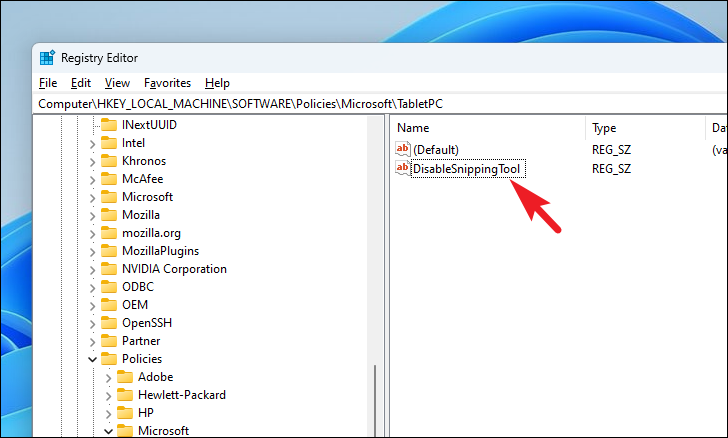Click REG_SZ type of DisableSnippingTool row
The height and width of the screenshot is (438, 728).
(x=611, y=169)
